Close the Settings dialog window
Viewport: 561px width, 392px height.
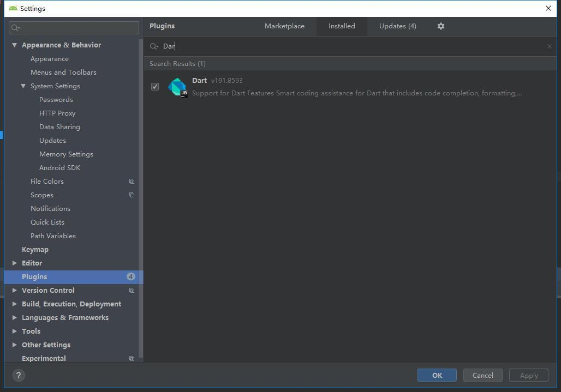click(x=548, y=8)
